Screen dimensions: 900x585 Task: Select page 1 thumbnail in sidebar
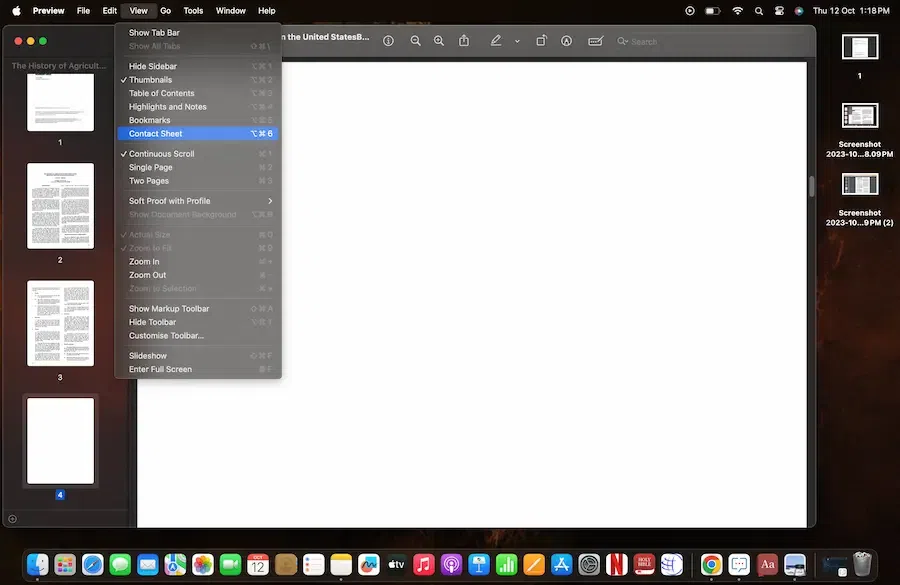[x=60, y=102]
